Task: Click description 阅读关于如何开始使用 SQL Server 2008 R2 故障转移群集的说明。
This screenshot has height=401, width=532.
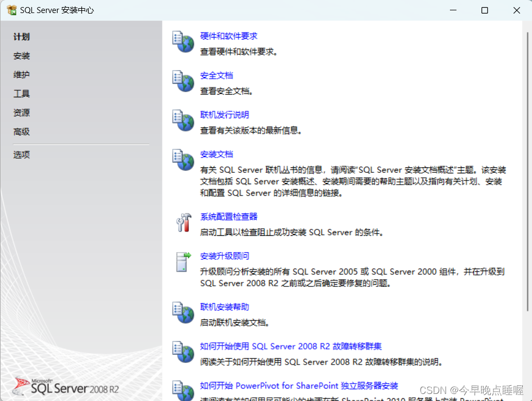Action: pos(322,362)
